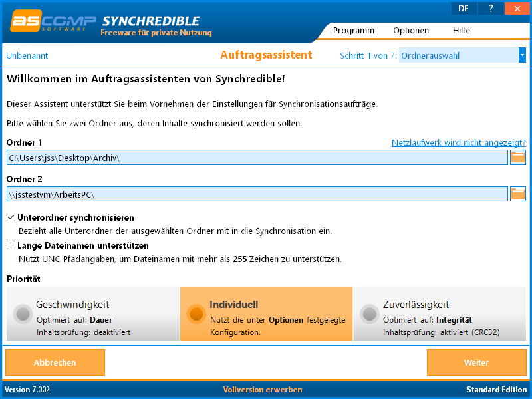Open the Hilfe menu
This screenshot has height=399, width=532.
tap(461, 30)
